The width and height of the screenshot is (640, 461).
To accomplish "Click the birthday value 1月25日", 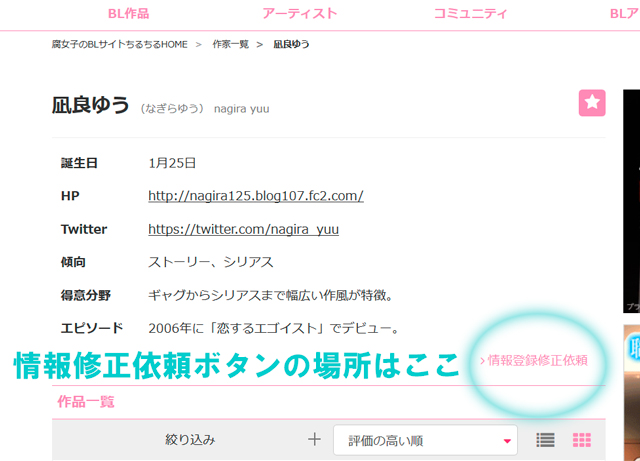I will coord(172,163).
